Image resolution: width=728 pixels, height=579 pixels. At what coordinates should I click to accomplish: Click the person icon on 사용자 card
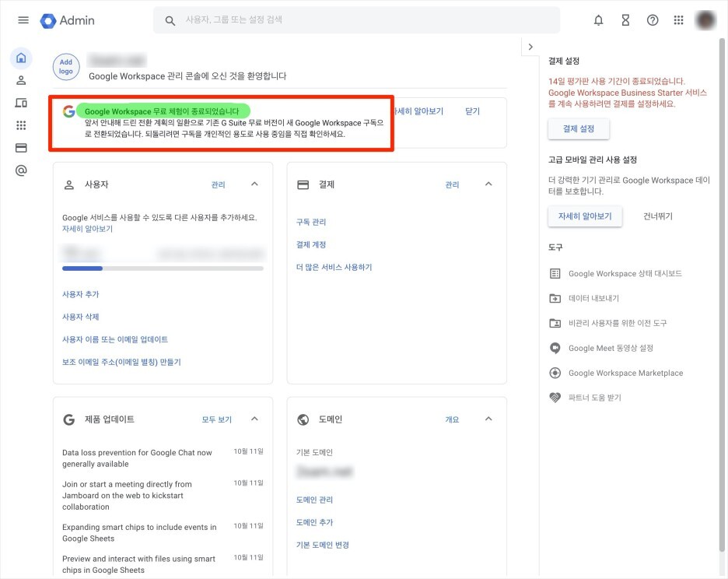pyautogui.click(x=68, y=184)
